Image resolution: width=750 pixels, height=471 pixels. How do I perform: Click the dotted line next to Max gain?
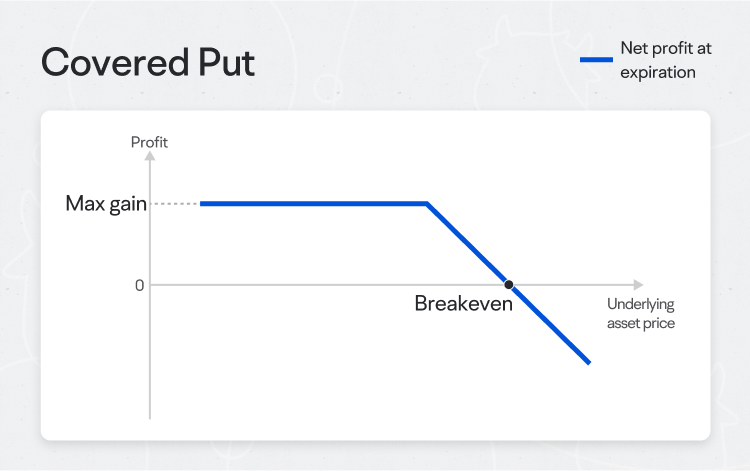click(175, 204)
